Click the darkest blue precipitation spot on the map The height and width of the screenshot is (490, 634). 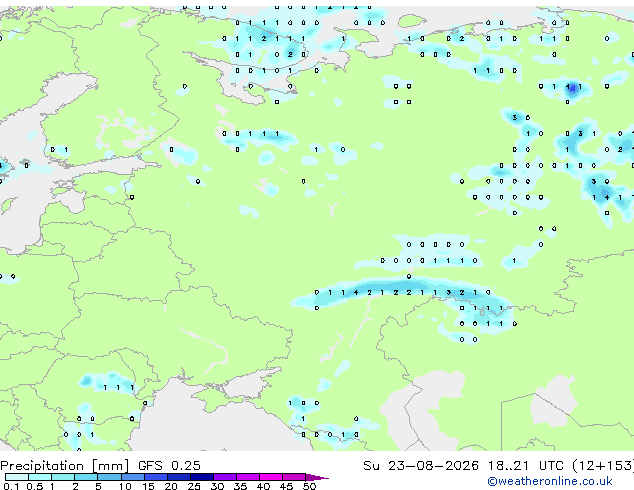573,89
